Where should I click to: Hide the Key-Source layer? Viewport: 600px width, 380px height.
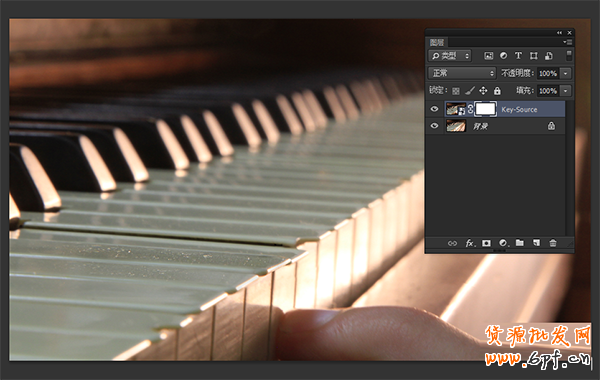(x=434, y=109)
